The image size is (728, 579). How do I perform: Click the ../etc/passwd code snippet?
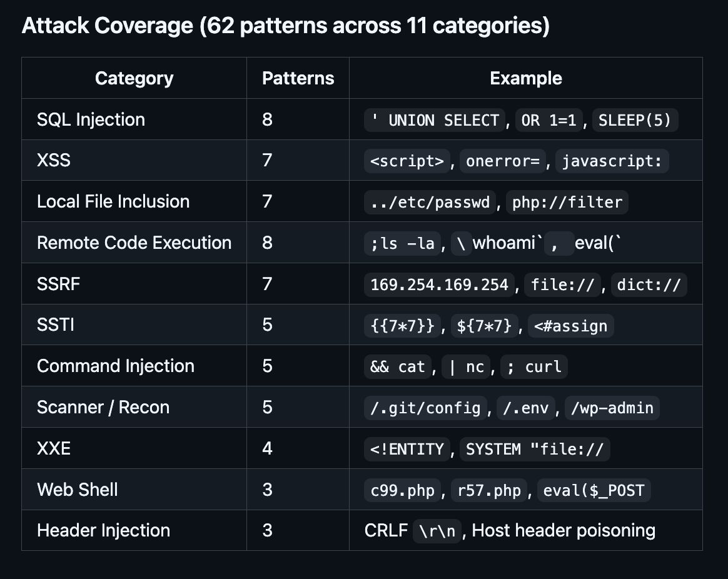pos(430,203)
